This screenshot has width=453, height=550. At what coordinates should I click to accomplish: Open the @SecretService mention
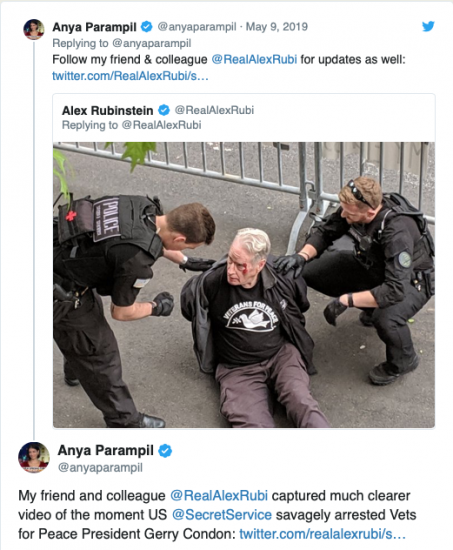coord(222,515)
